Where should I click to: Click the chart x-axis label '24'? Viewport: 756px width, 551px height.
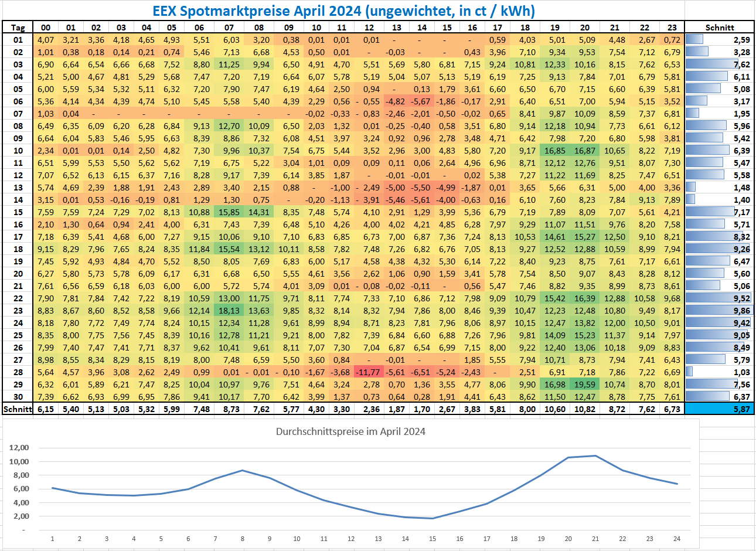677,539
